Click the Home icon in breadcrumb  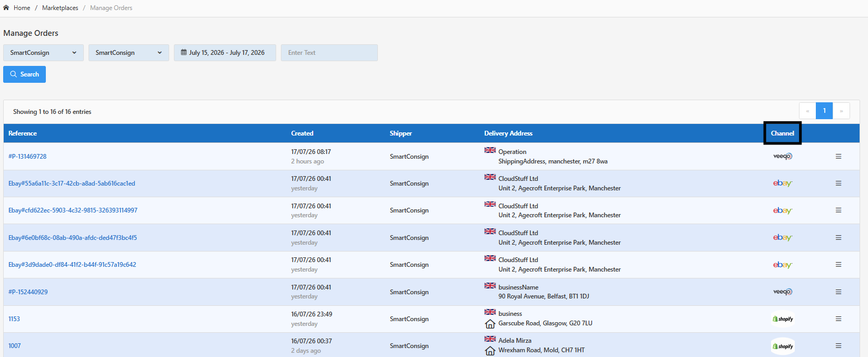[x=6, y=8]
